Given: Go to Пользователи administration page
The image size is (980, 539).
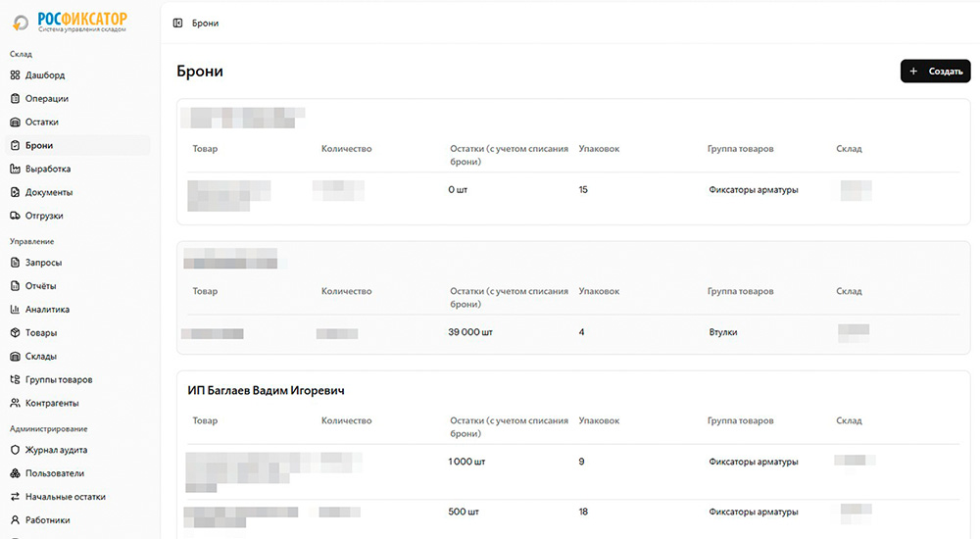Looking at the screenshot, I should coord(77,473).
